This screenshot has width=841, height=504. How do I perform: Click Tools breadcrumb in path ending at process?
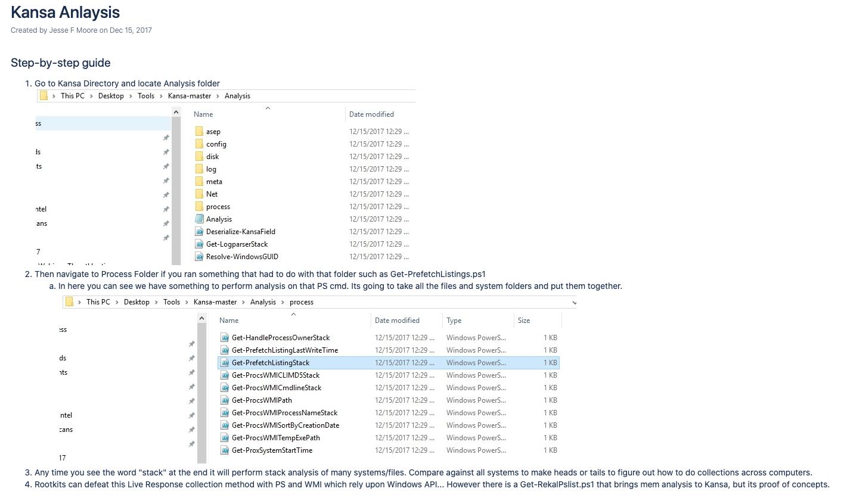click(x=172, y=303)
